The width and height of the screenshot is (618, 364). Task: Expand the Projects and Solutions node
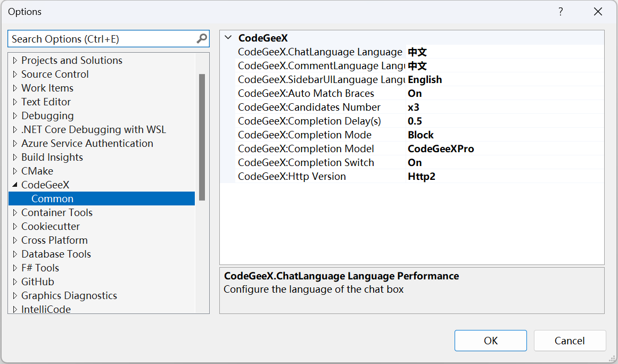point(15,60)
